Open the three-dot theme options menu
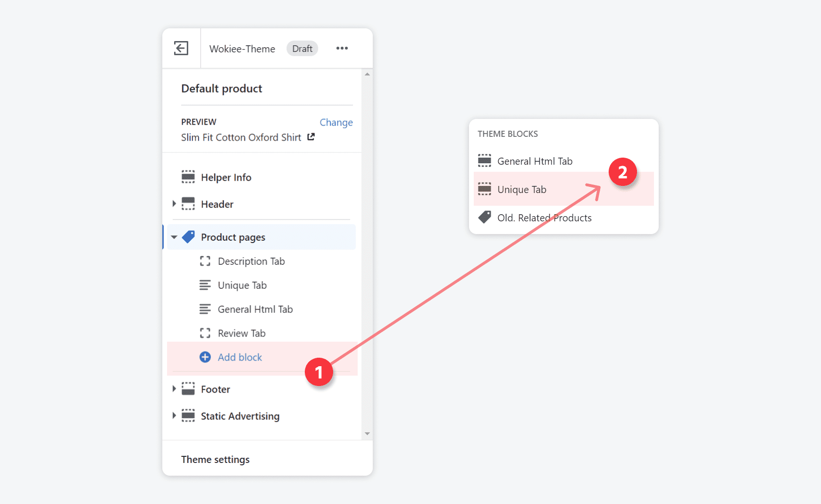 [x=342, y=48]
